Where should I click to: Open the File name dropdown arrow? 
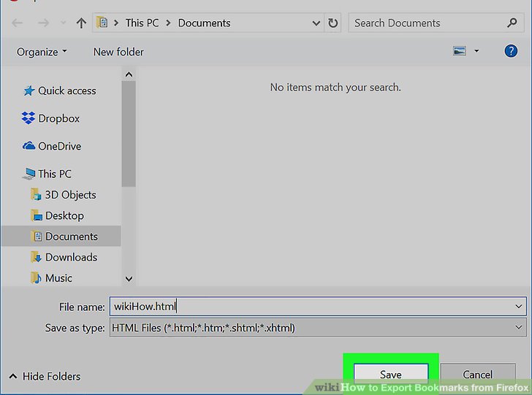[518, 307]
